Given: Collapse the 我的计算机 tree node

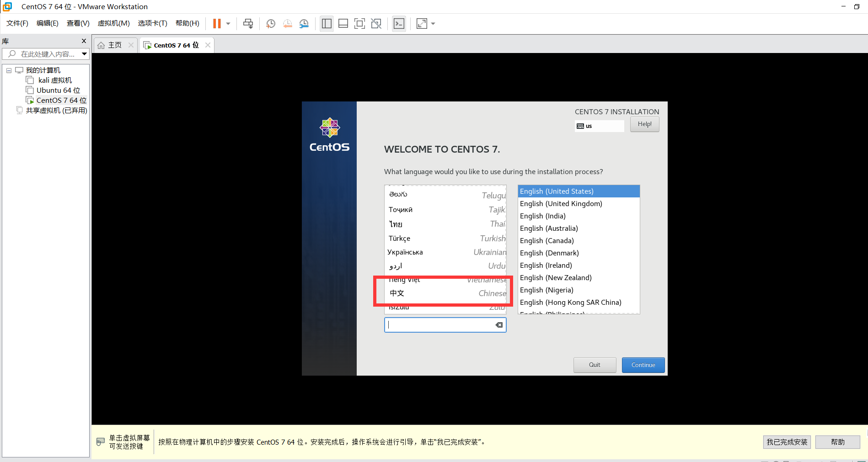Looking at the screenshot, I should [9, 70].
